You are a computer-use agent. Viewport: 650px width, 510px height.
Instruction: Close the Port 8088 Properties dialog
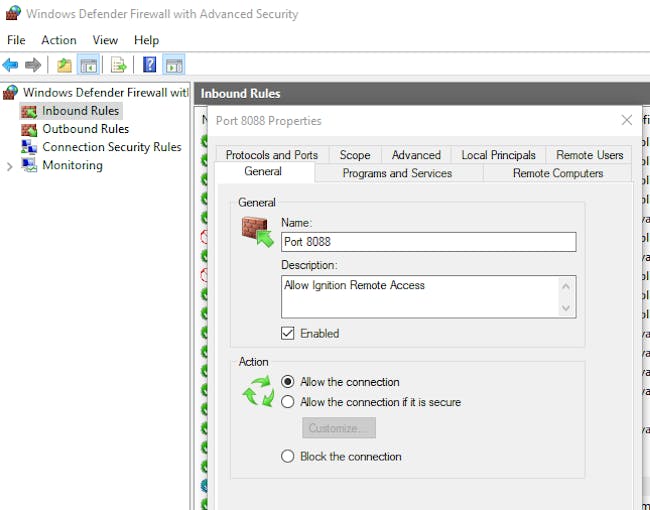point(627,120)
